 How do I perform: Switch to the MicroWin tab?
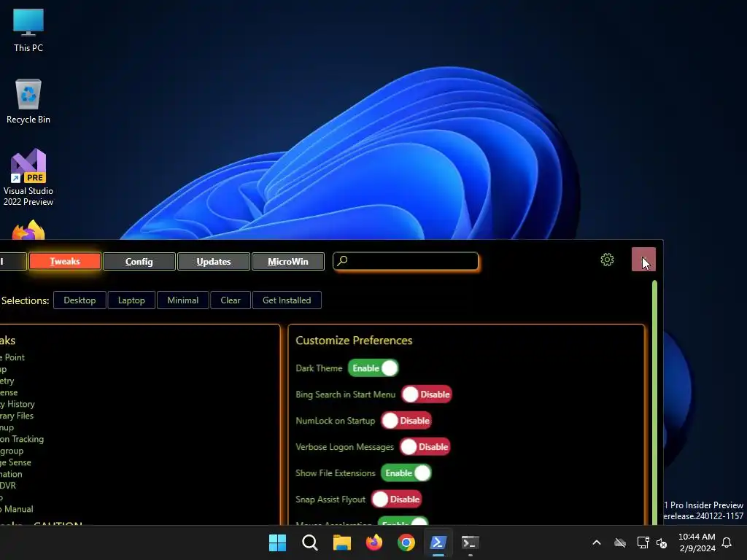(287, 262)
